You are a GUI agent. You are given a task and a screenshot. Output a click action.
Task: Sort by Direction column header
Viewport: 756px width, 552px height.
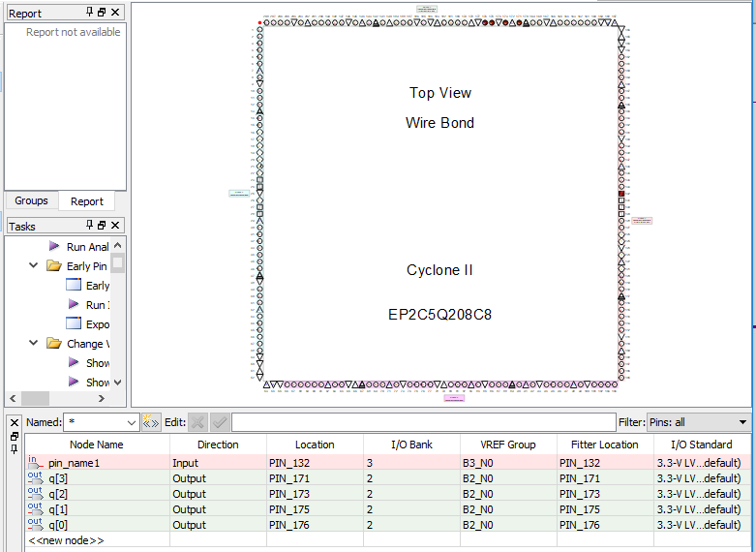click(x=218, y=445)
